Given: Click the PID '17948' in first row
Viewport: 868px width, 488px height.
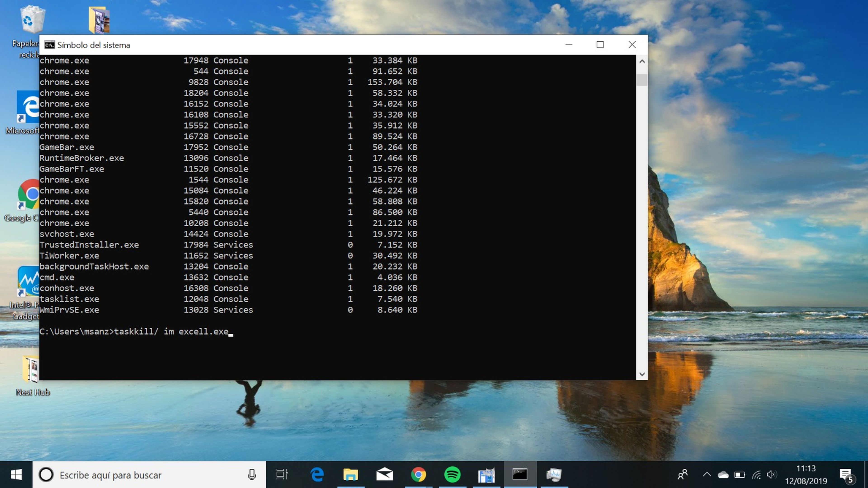Looking at the screenshot, I should pyautogui.click(x=196, y=61).
